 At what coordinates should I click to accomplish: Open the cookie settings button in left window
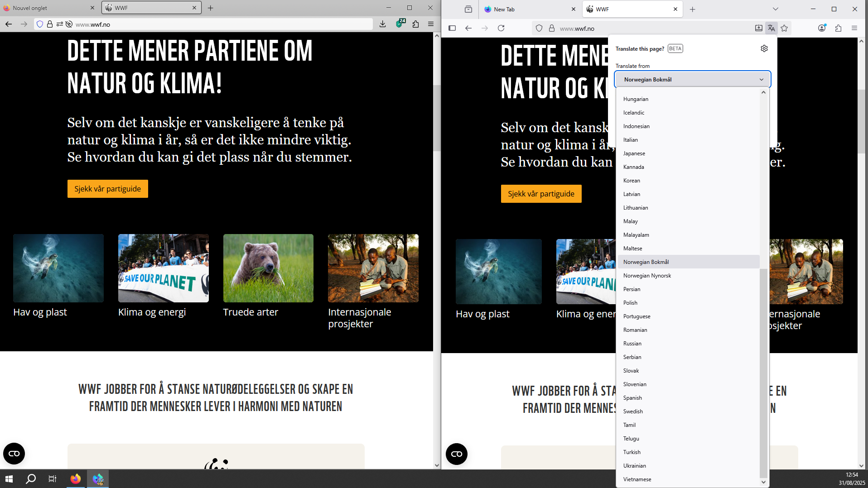14,454
